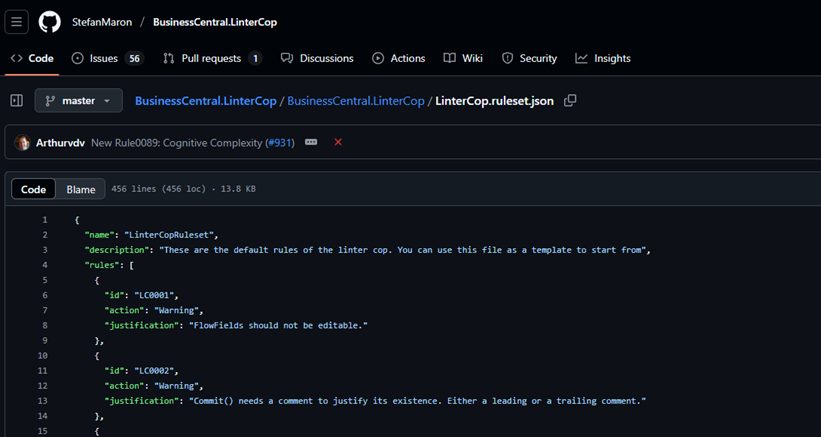
Task: Select the Code view button
Action: [x=34, y=189]
